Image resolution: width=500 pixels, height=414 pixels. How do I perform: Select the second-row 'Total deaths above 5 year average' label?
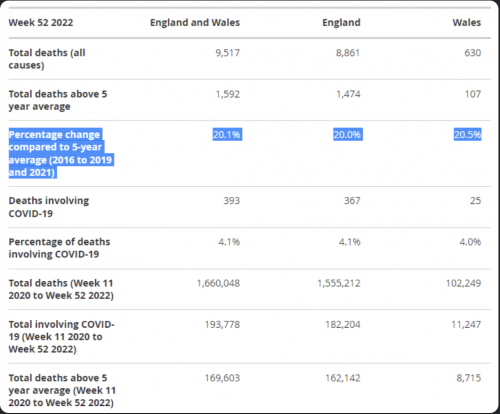tap(58, 100)
